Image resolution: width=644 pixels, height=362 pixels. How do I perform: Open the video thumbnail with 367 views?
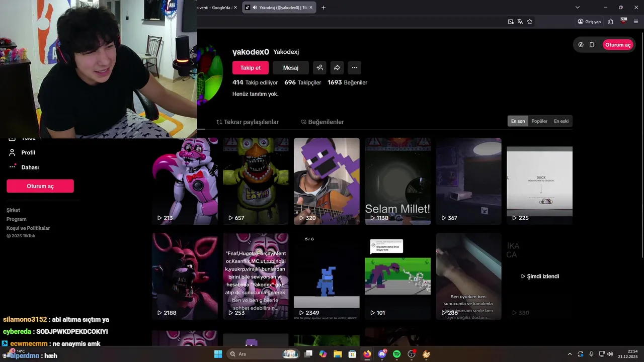[x=468, y=181]
